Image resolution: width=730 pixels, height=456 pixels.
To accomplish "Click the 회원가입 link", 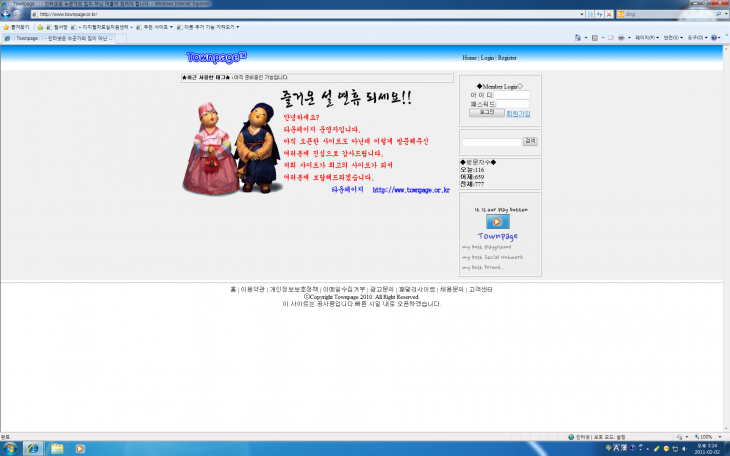I will 518,113.
